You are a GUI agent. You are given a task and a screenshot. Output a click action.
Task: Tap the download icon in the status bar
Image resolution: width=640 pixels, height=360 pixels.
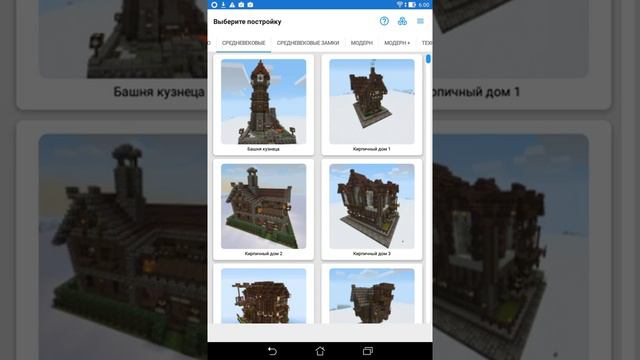click(x=223, y=4)
